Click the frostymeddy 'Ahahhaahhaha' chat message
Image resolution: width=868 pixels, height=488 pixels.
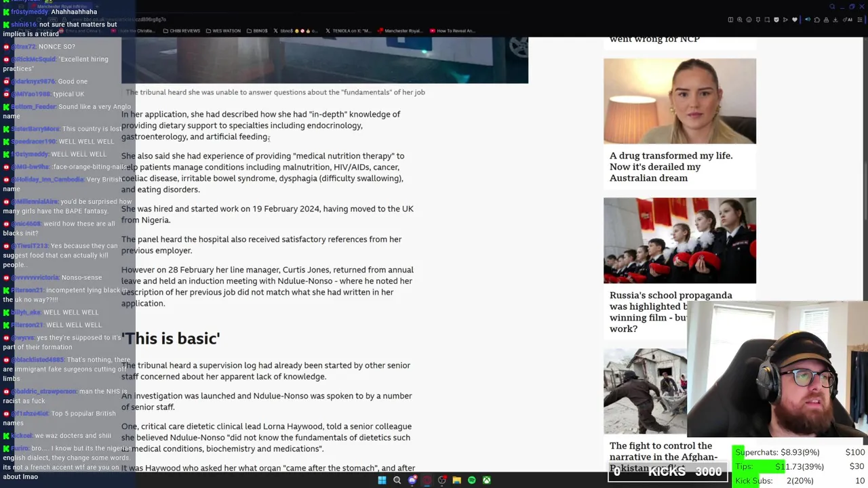click(50, 12)
